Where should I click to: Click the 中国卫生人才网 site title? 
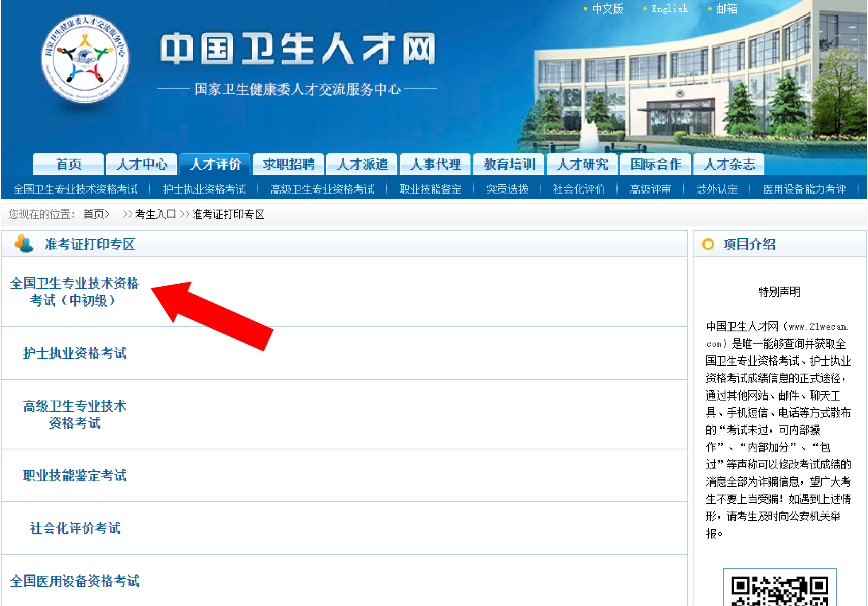298,49
